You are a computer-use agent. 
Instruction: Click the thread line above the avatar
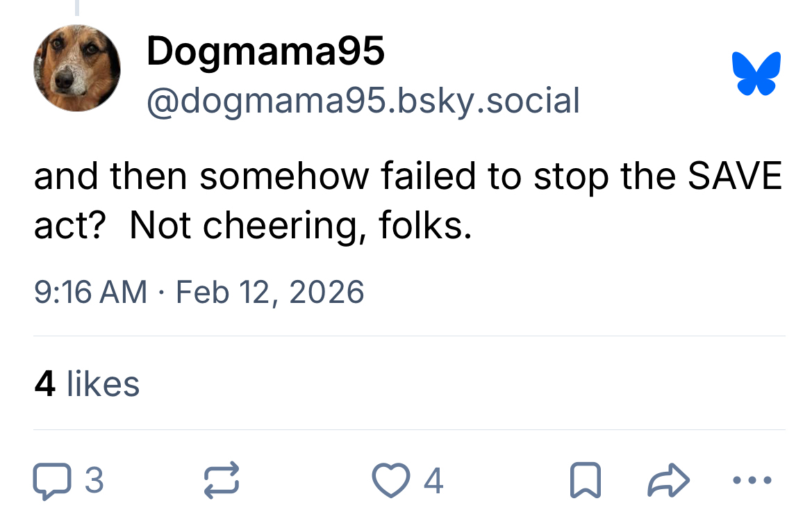pos(77,8)
